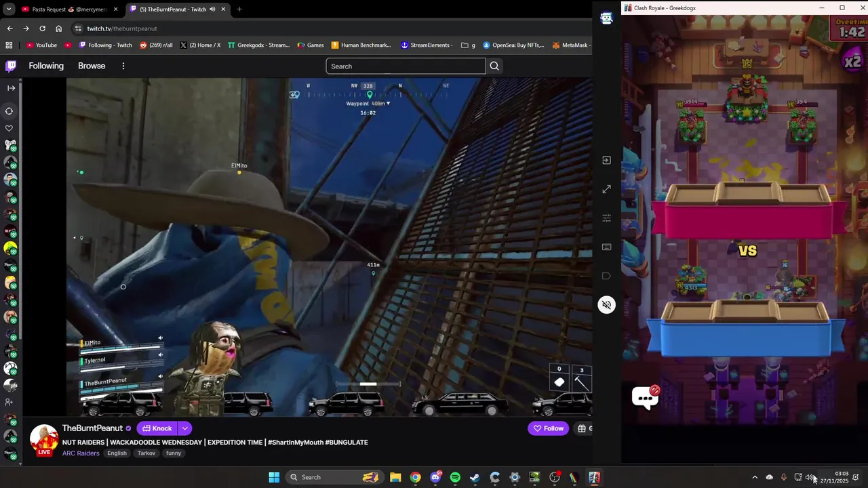Close the Pasta Request tab
The width and height of the screenshot is (868, 488).
point(115,9)
